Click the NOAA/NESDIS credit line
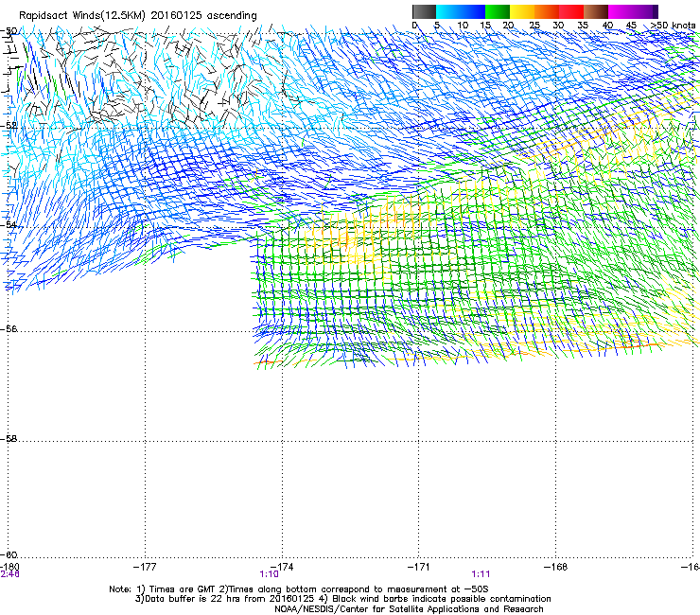The width and height of the screenshot is (700, 615). (409, 609)
